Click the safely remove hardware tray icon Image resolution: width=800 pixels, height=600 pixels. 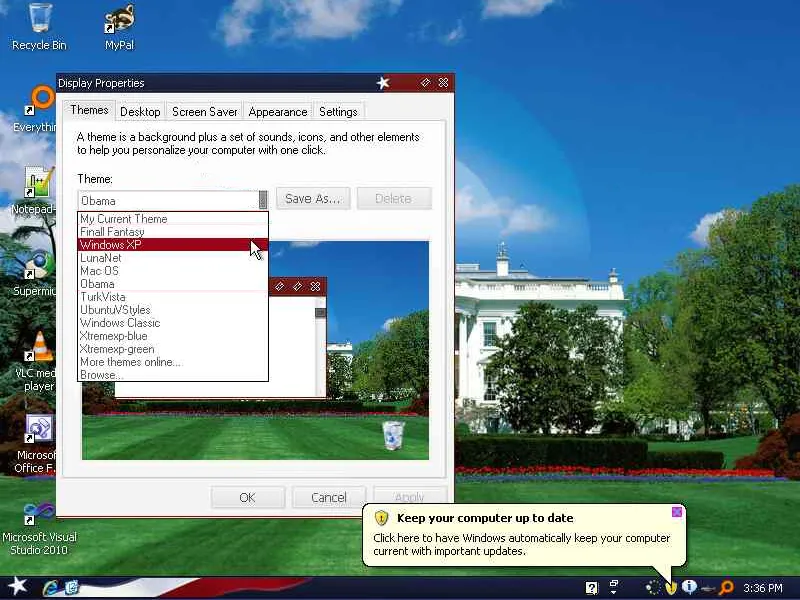pyautogui.click(x=707, y=589)
